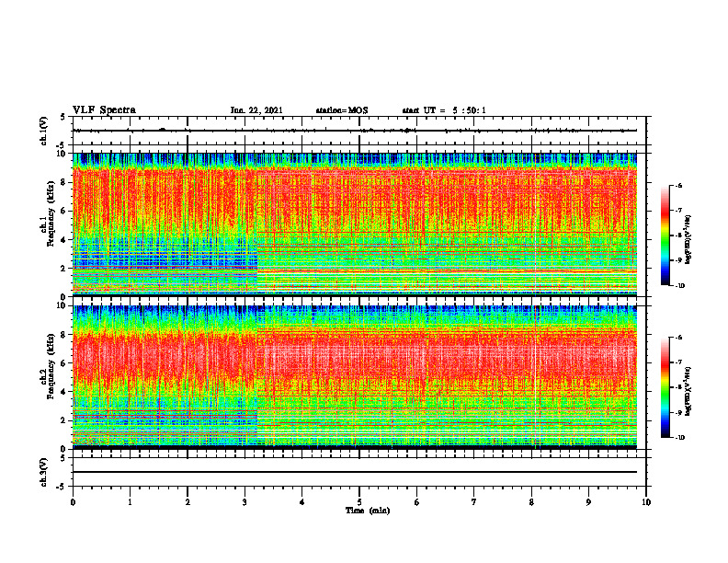Viewport: 728px width, 563px height.
Task: Click the 8 tick label on Time axis
Action: [x=531, y=502]
